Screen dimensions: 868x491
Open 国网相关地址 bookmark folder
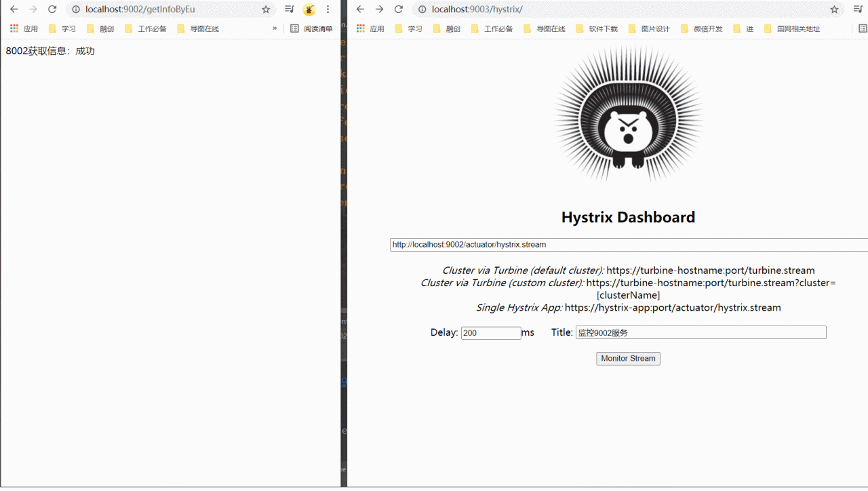click(791, 28)
